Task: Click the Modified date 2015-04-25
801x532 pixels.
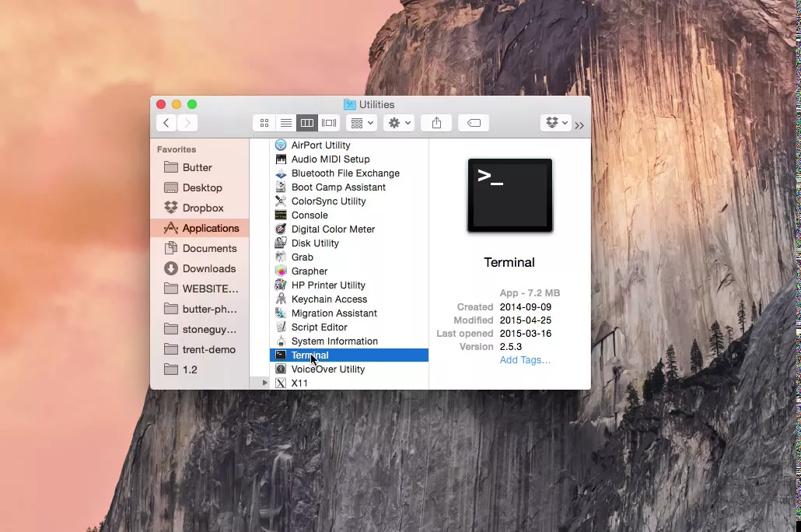Action: 526,320
